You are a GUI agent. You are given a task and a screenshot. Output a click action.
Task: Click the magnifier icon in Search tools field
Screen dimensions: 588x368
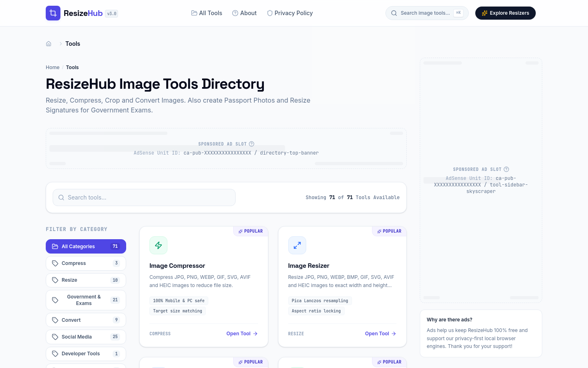click(61, 197)
